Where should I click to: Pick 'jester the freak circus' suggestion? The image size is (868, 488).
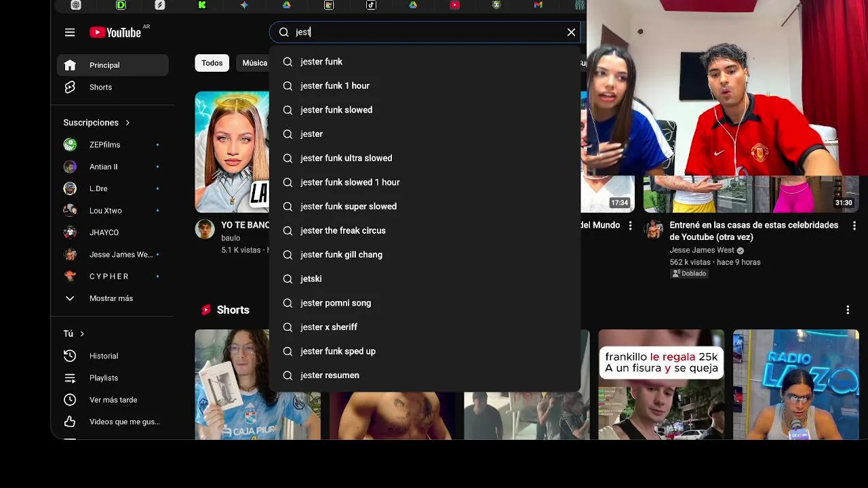425,230
